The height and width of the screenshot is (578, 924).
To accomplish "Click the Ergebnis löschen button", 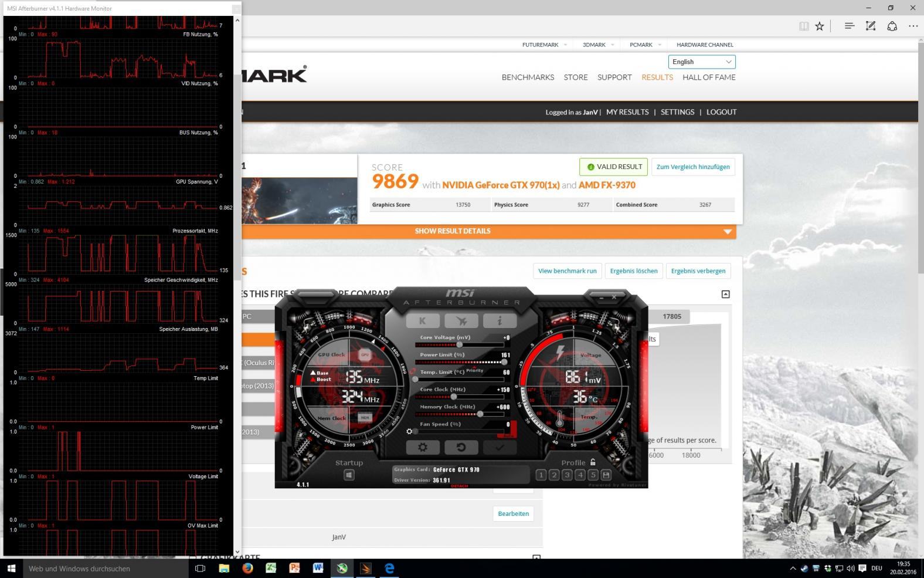I will pos(634,271).
